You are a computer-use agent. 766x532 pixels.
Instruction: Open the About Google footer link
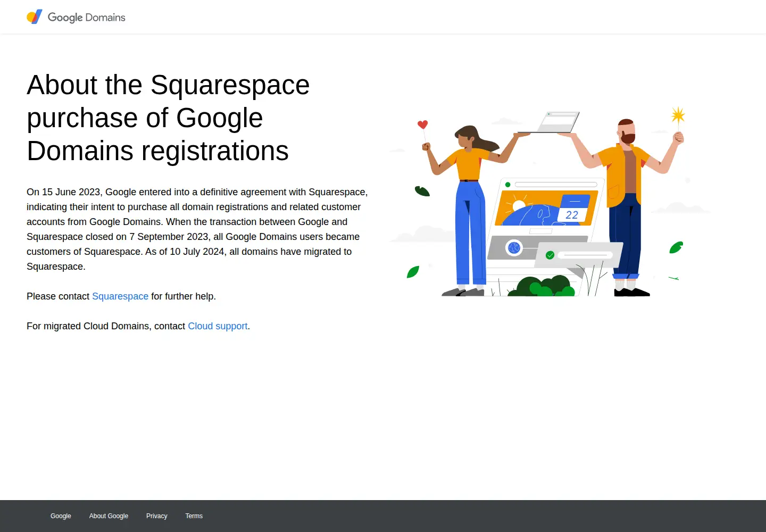coord(109,516)
